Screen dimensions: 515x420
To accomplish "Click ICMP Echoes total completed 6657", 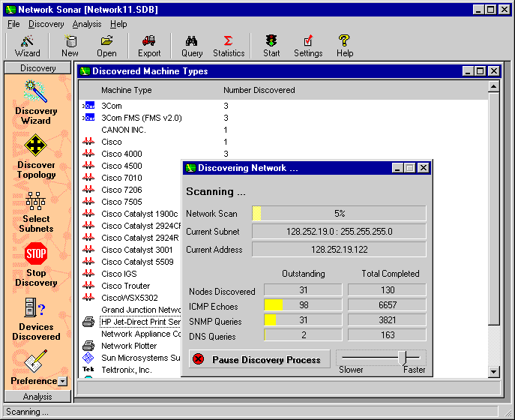I will pyautogui.click(x=387, y=305).
